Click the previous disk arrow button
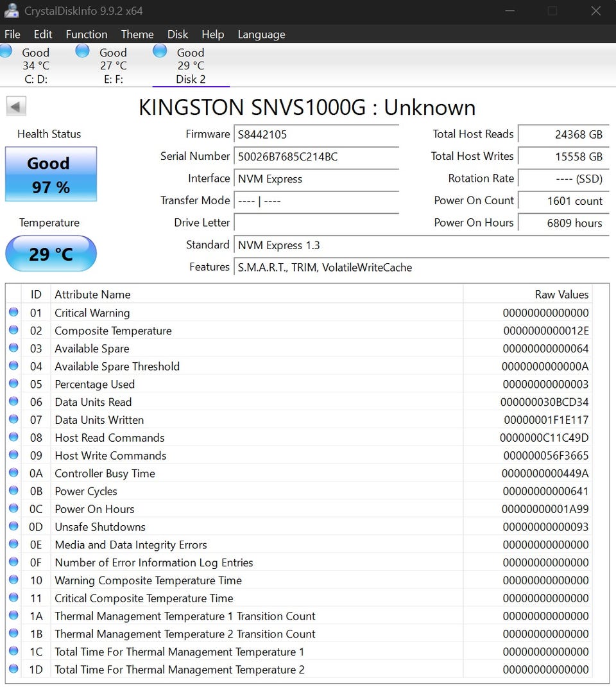 click(x=16, y=107)
